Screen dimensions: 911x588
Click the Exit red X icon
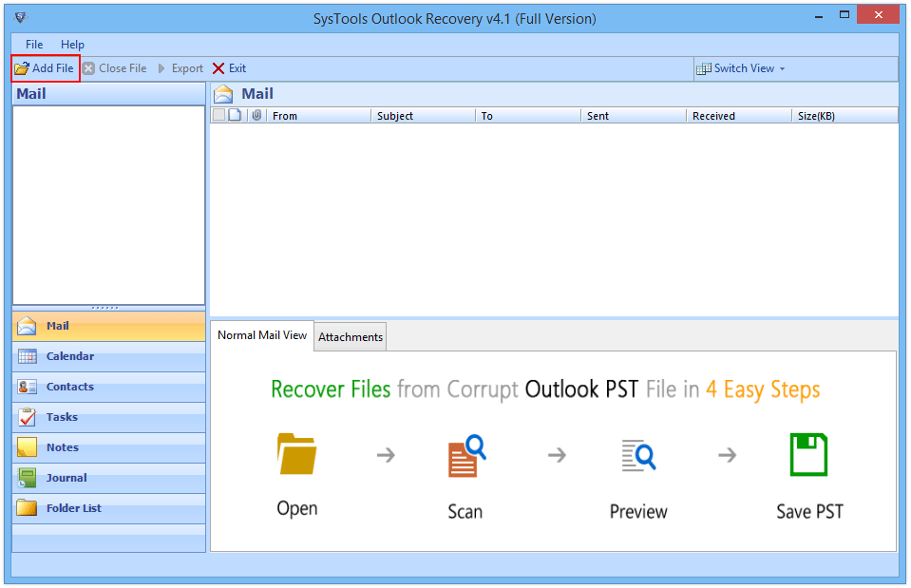point(218,68)
